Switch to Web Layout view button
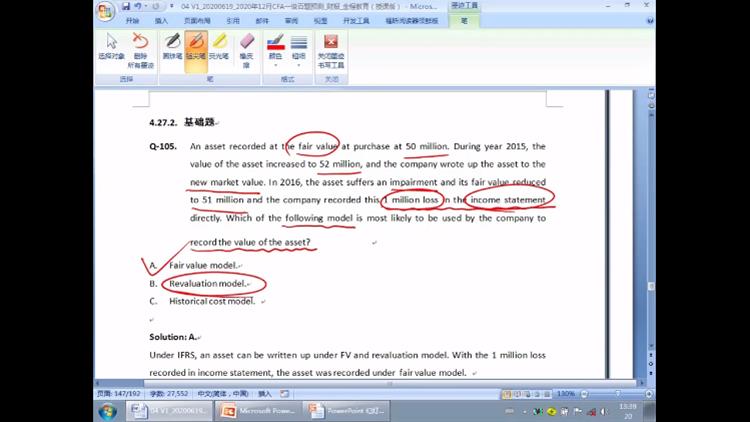 (x=527, y=394)
